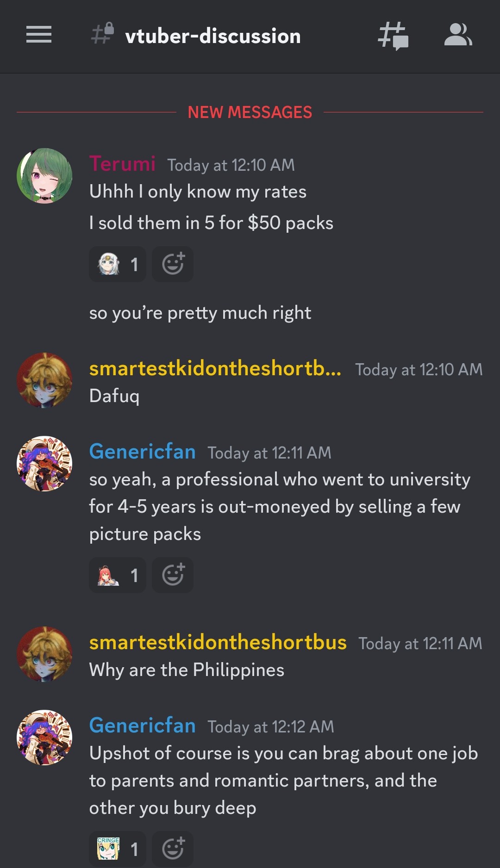Tap the Terumi username

[x=122, y=164]
